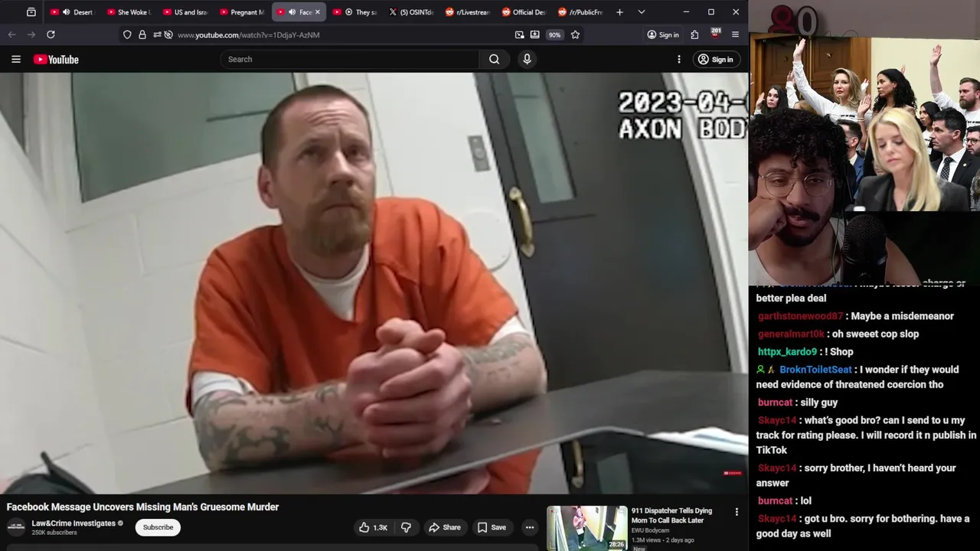The width and height of the screenshot is (980, 551).
Task: Click the install/download page icon
Action: click(534, 34)
